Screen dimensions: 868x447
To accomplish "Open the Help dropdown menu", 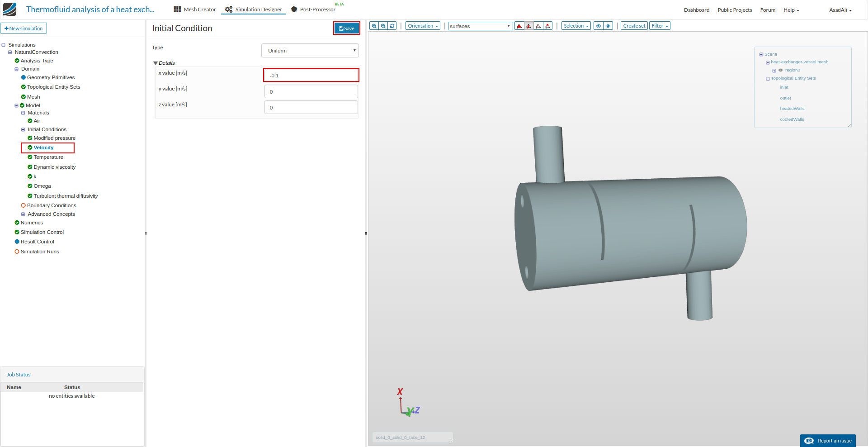I will coord(791,10).
